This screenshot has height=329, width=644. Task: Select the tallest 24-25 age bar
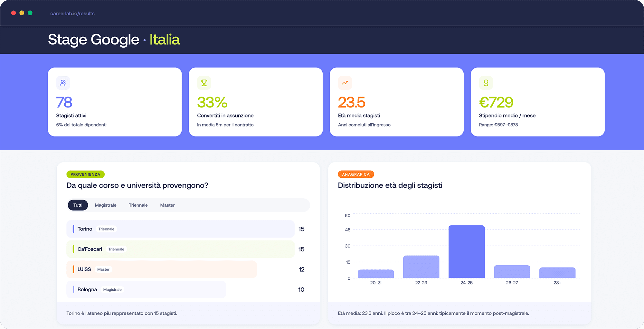[x=467, y=251]
